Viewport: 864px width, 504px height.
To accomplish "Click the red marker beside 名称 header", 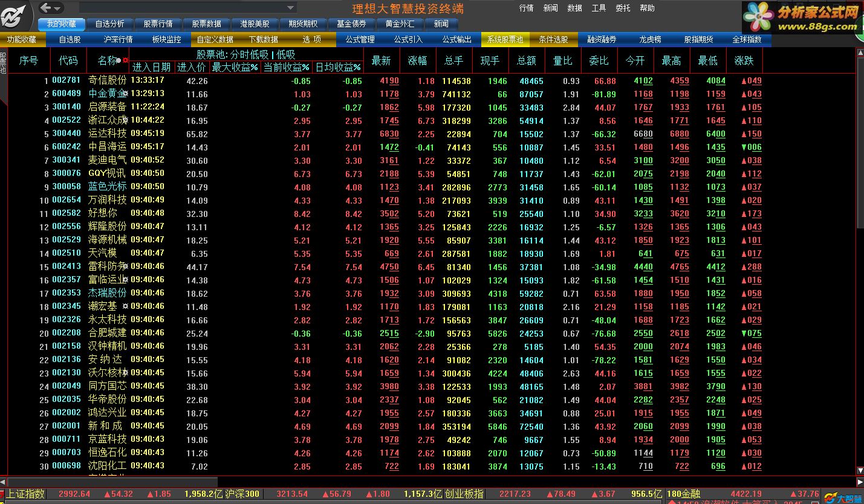I will coord(126,60).
